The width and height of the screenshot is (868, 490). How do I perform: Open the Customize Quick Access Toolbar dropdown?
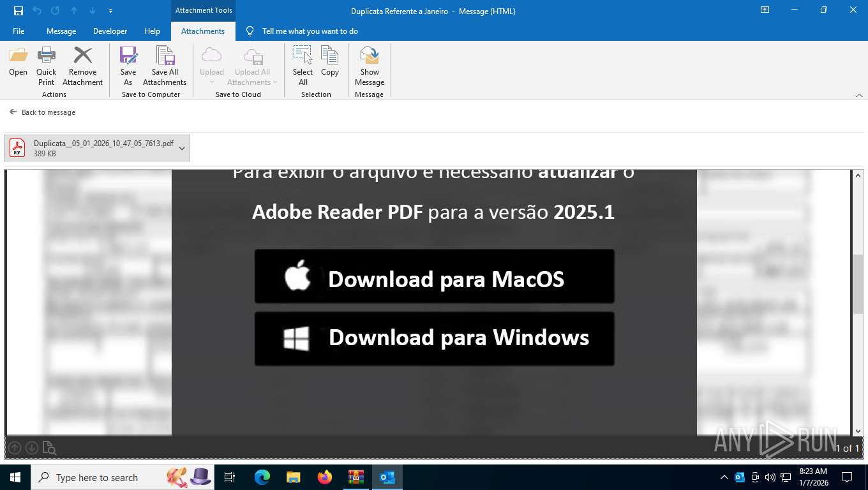(110, 11)
